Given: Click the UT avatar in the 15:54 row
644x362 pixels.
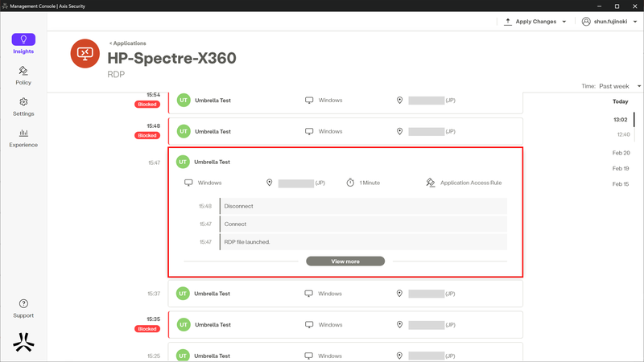Looking at the screenshot, I should (x=184, y=100).
